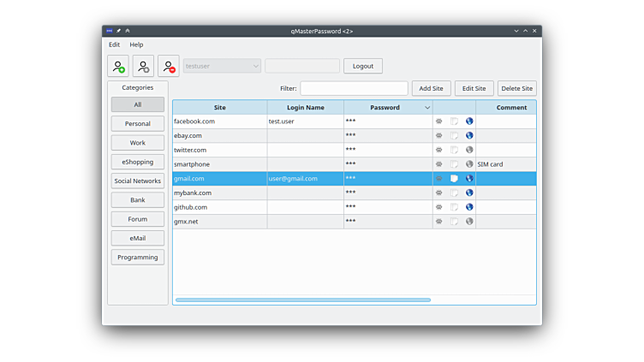Click the edit user icon button

click(143, 67)
